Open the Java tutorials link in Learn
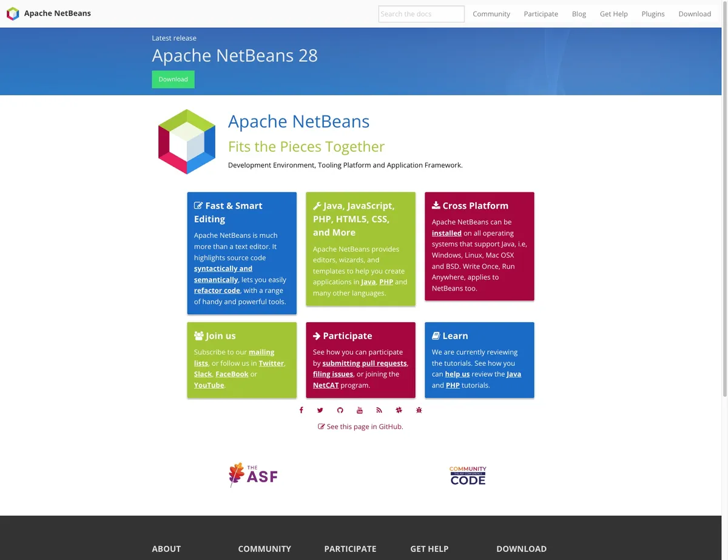The height and width of the screenshot is (560, 728). [x=514, y=374]
